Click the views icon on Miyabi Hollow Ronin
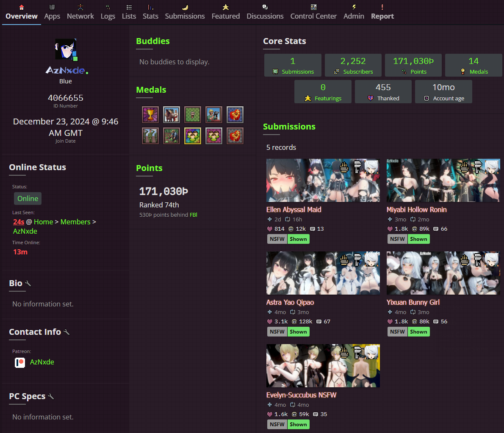This screenshot has height=433, width=504. (415, 229)
